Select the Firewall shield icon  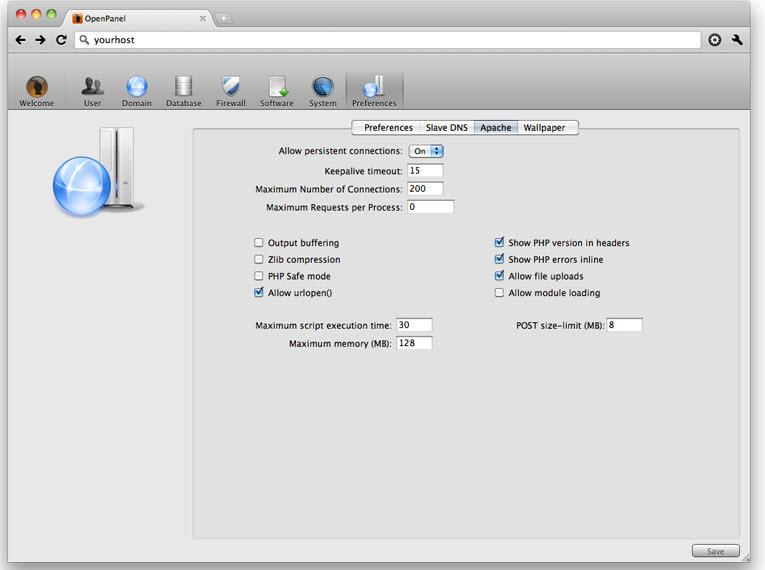[231, 86]
